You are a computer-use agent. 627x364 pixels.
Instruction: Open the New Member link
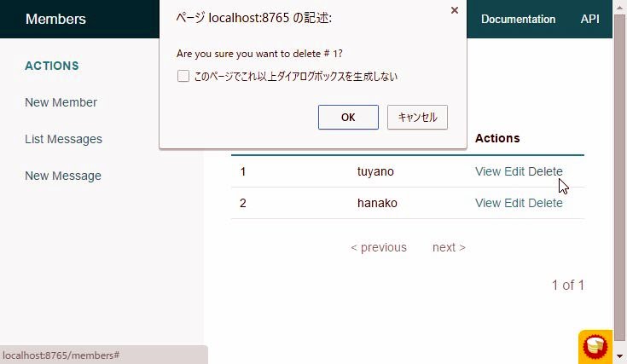[x=61, y=102]
